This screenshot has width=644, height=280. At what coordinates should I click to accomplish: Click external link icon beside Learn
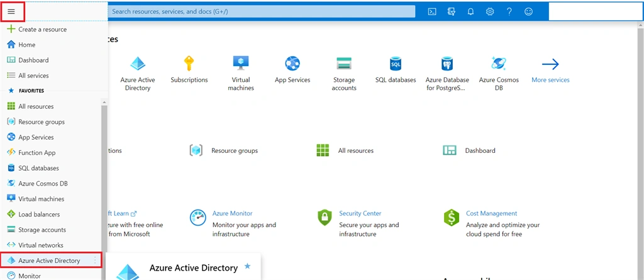pos(133,214)
